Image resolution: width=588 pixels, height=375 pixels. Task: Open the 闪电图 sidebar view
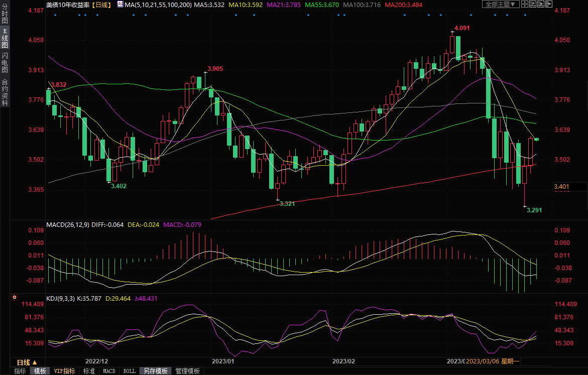[x=5, y=63]
